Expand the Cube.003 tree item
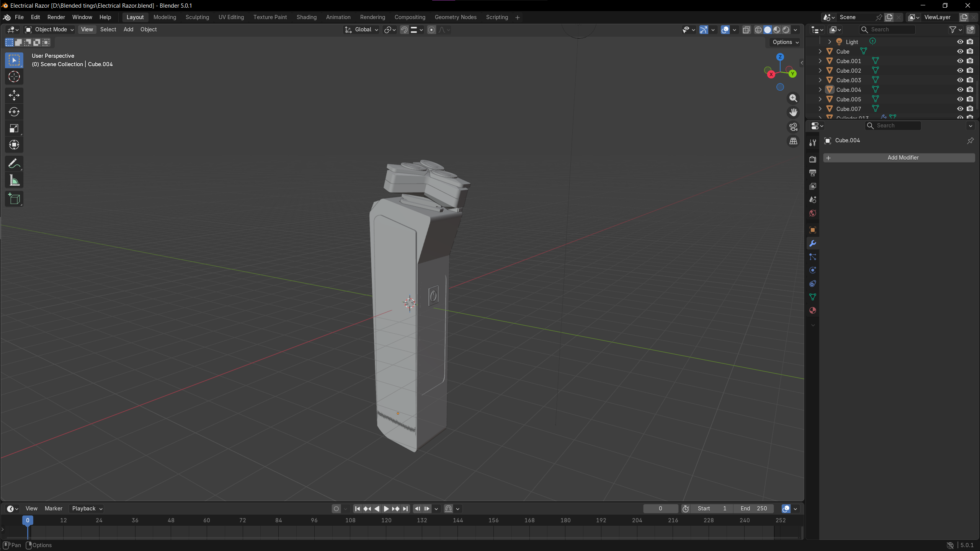 click(x=820, y=80)
